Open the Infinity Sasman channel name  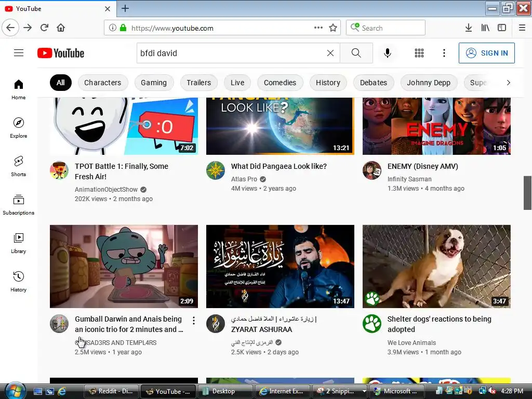point(409,179)
